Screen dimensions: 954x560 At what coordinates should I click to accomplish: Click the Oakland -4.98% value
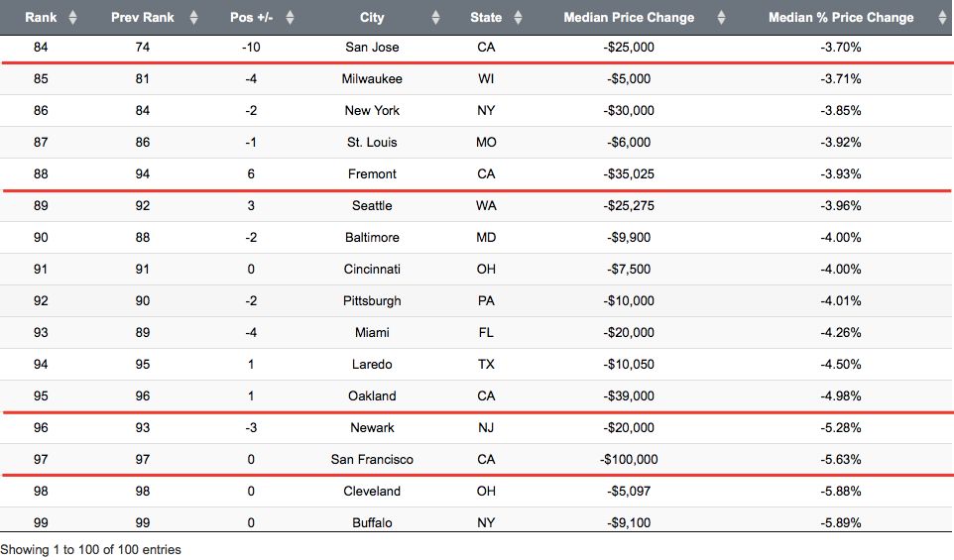pos(840,396)
